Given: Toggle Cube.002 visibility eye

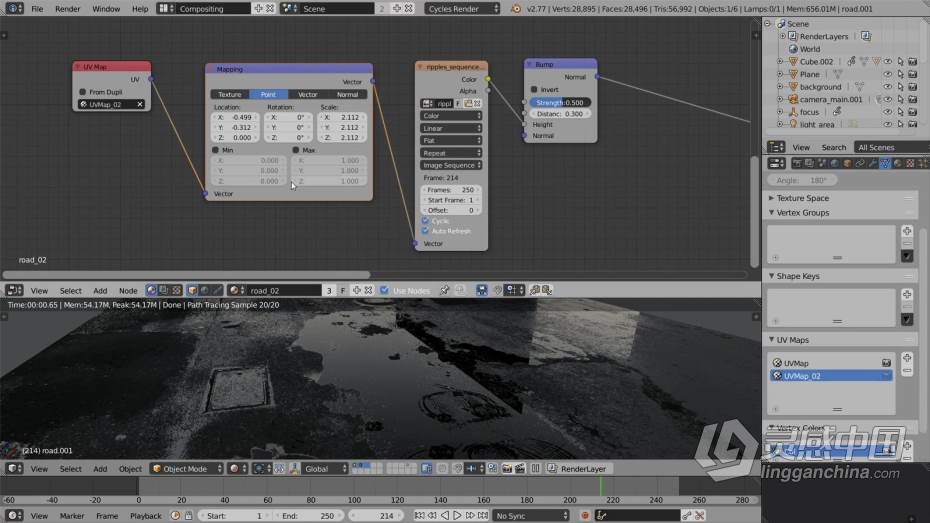Looking at the screenshot, I should 888,62.
